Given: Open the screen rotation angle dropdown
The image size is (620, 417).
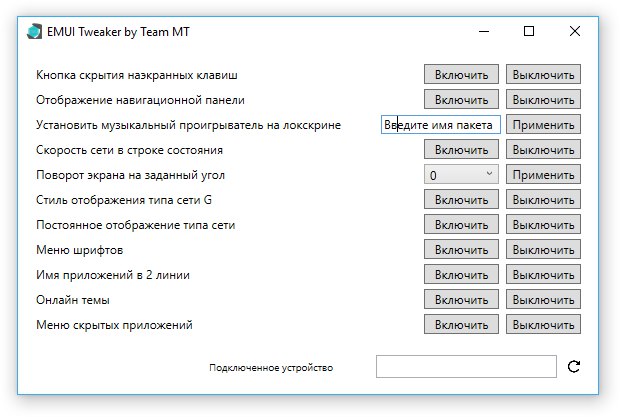Looking at the screenshot, I should 461,174.
